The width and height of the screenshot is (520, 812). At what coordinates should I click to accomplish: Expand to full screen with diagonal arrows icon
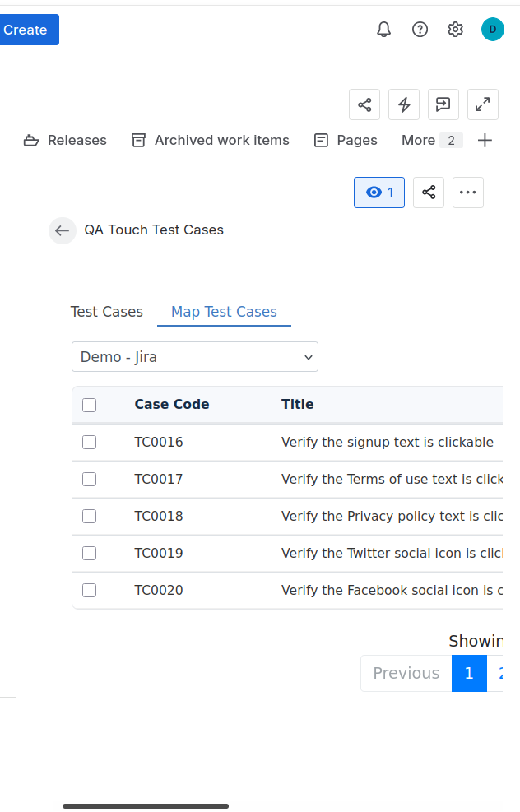click(483, 104)
